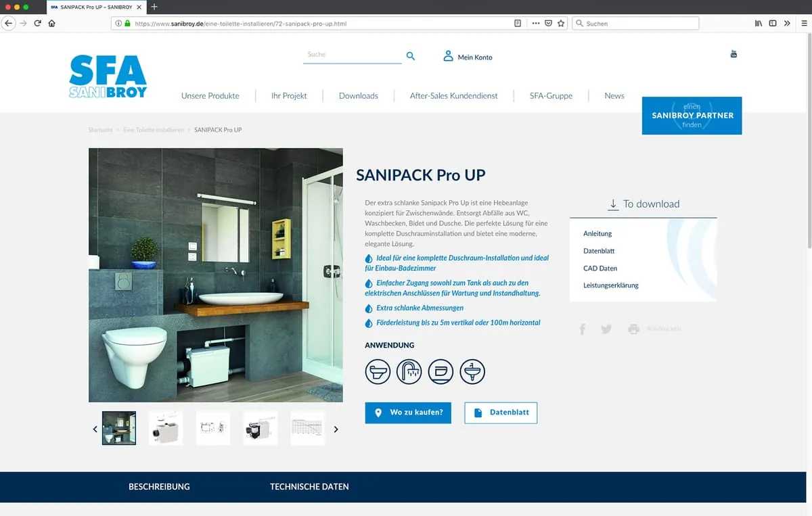Download the CAD Daten file
This screenshot has height=516, width=812.
tap(600, 268)
